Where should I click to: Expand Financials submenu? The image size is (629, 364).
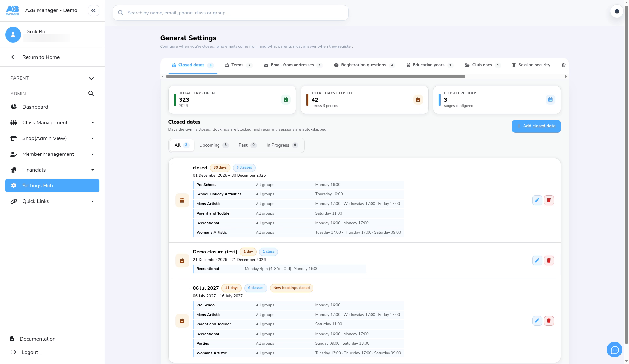[x=93, y=170]
